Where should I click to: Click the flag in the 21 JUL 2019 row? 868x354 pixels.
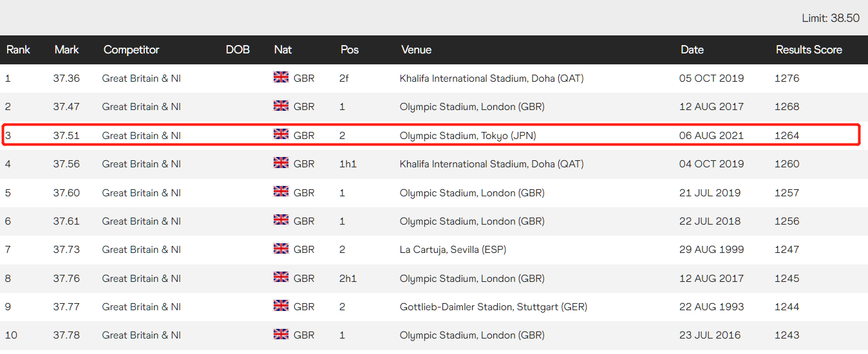[281, 192]
